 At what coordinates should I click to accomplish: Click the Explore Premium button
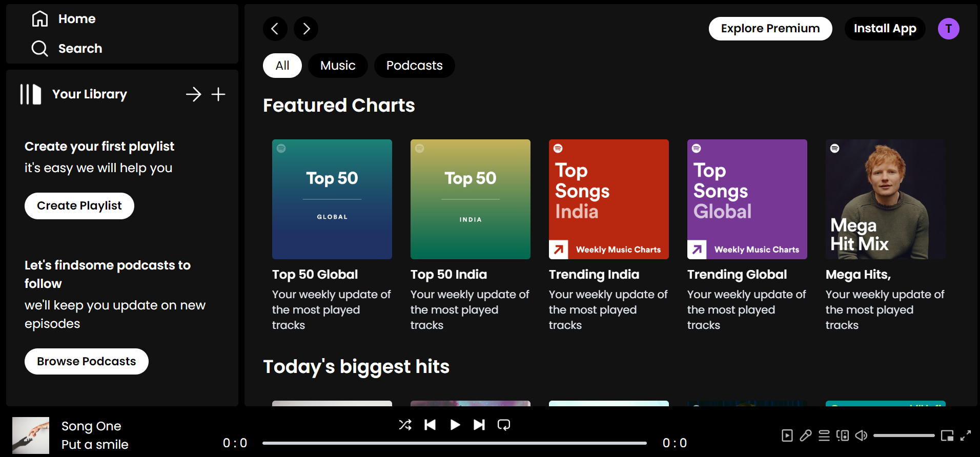[770, 29]
